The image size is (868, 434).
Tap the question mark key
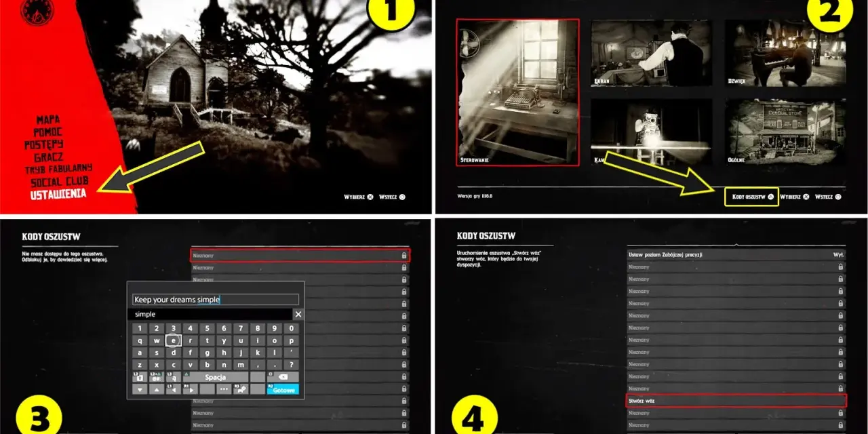pos(292,365)
